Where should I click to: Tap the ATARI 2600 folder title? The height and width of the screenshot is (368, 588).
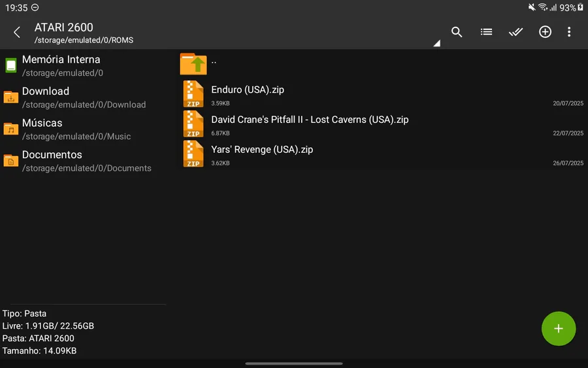click(x=64, y=27)
